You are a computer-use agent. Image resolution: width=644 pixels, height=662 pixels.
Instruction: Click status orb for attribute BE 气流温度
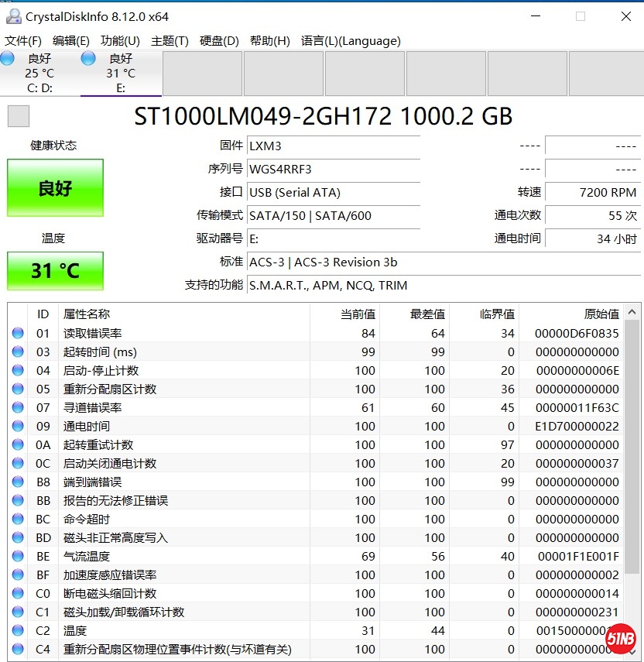click(x=18, y=557)
